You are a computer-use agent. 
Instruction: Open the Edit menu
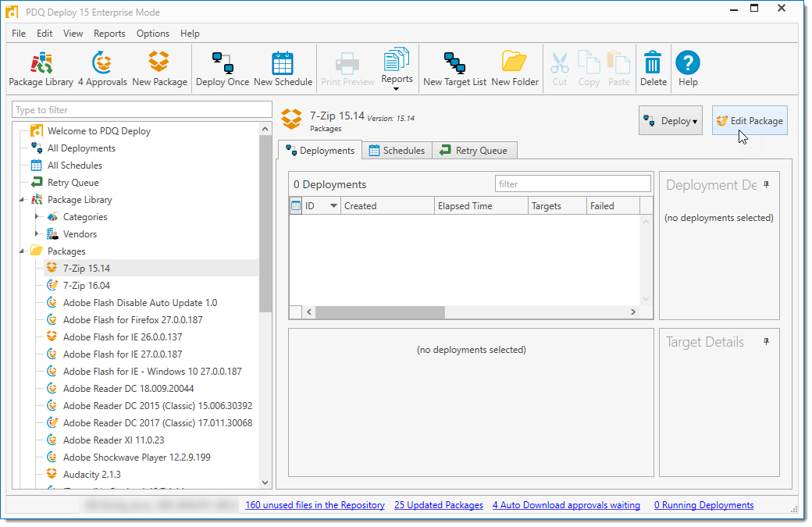point(45,33)
